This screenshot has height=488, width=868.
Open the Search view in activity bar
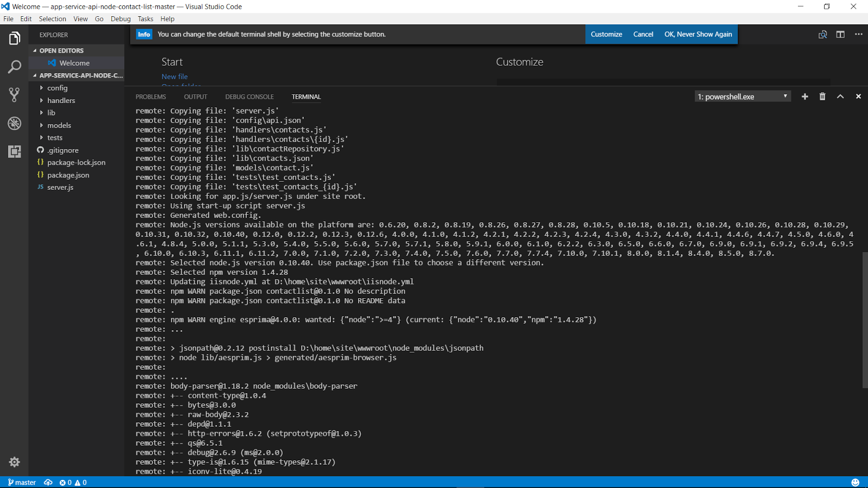[14, 67]
